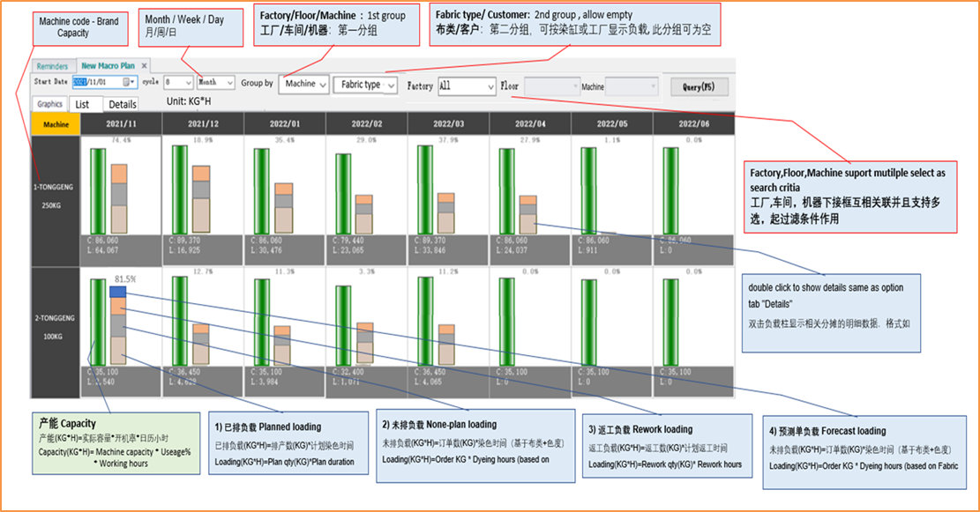Open the Start Date calendar picker

coord(130,82)
